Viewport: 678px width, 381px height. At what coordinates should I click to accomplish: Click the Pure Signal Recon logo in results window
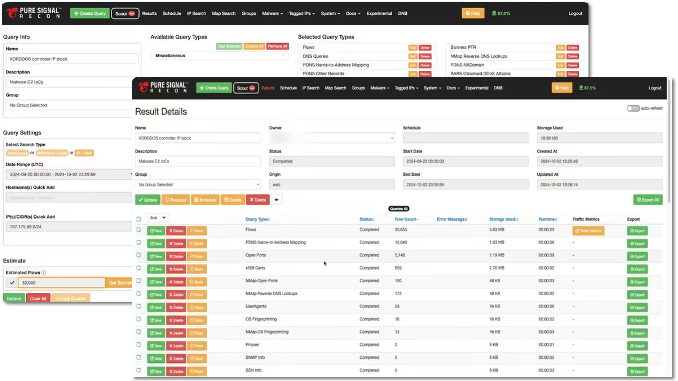163,87
